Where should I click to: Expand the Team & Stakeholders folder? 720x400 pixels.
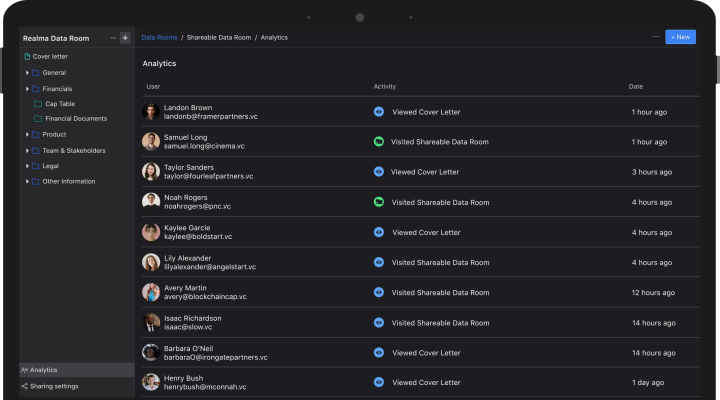27,151
